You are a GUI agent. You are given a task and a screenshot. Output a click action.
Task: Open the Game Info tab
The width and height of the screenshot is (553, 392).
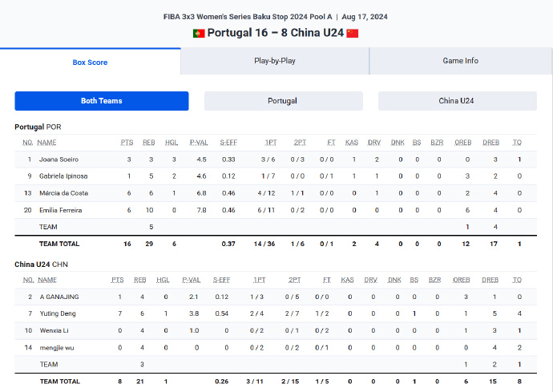(461, 61)
